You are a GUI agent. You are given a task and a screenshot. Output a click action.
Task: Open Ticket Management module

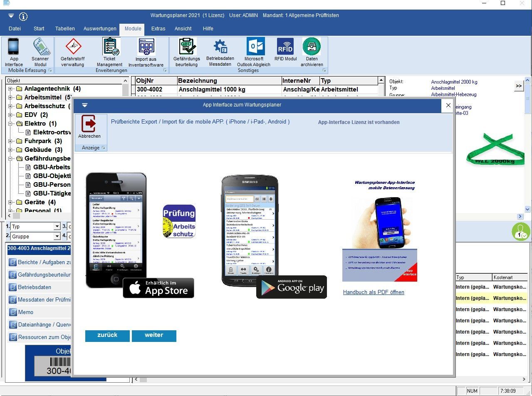[110, 52]
